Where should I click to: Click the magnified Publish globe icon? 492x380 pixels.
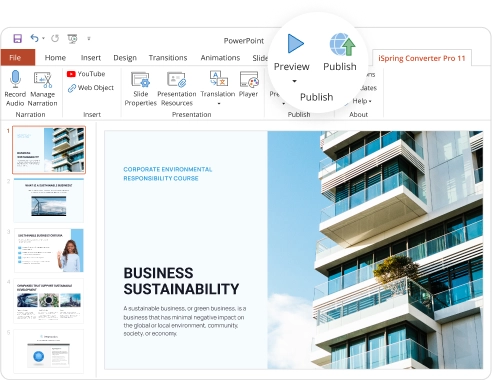click(342, 44)
